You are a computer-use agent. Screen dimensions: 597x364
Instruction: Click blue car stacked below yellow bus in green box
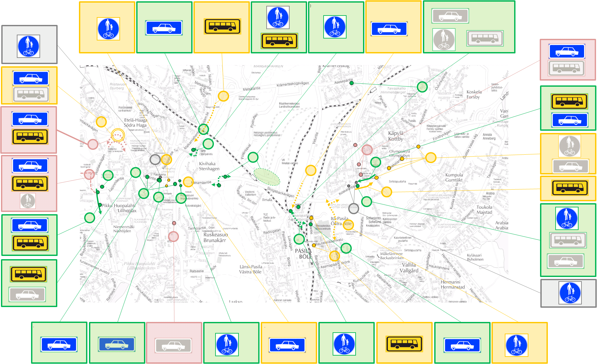570,120
